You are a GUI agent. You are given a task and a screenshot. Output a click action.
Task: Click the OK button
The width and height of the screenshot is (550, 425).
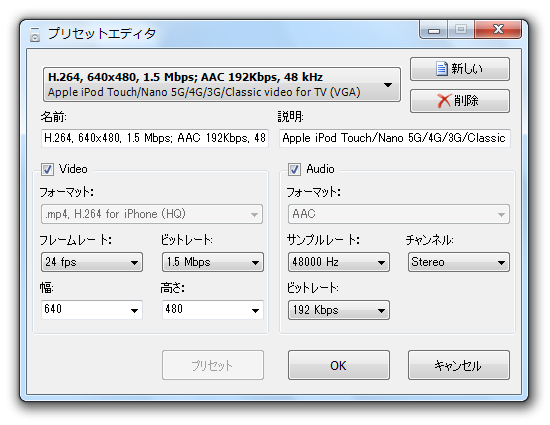coord(338,365)
